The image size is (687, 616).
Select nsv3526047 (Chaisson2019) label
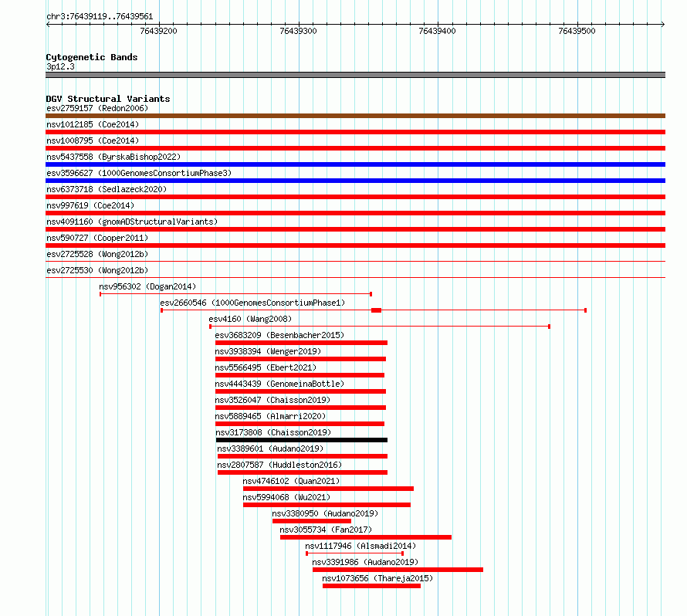[272, 400]
